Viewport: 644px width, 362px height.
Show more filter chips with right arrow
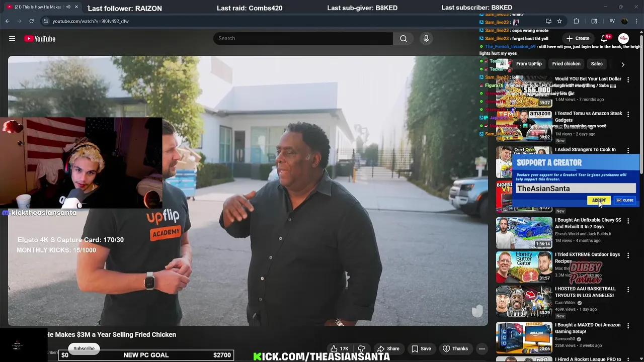pos(623,64)
